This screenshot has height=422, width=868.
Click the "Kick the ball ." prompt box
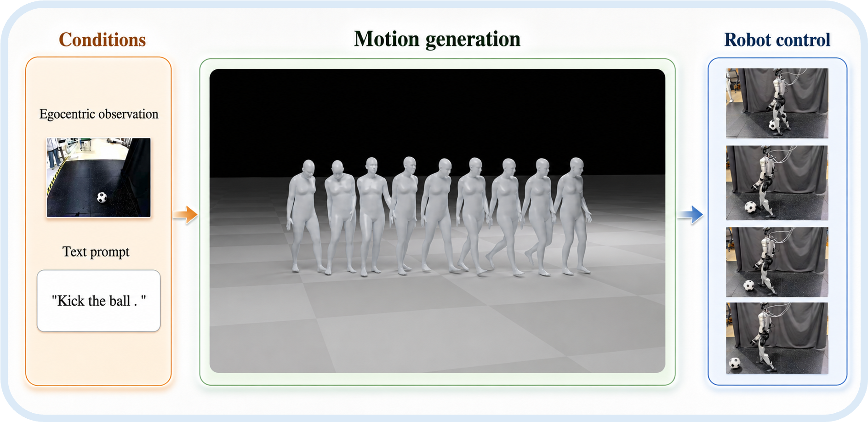[x=99, y=301]
